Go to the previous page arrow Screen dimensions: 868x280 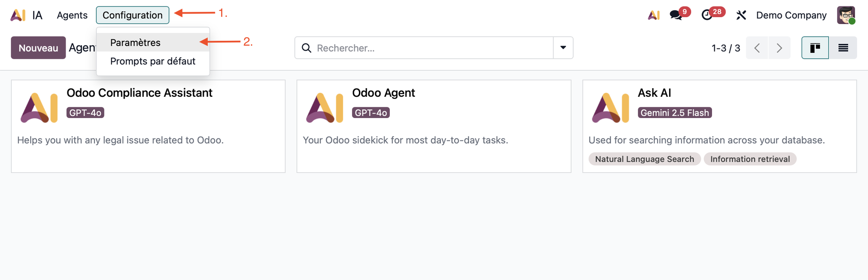click(757, 48)
